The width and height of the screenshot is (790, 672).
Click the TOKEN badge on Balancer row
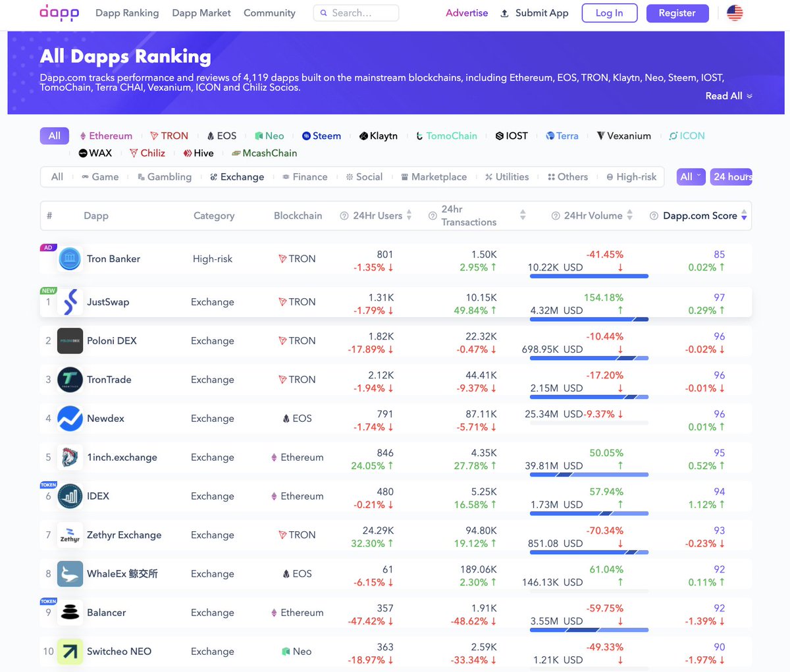[x=49, y=602]
